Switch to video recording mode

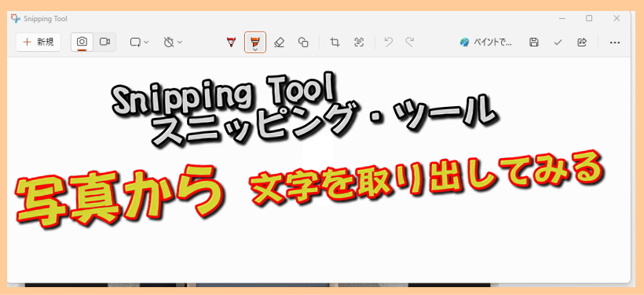pyautogui.click(x=104, y=42)
